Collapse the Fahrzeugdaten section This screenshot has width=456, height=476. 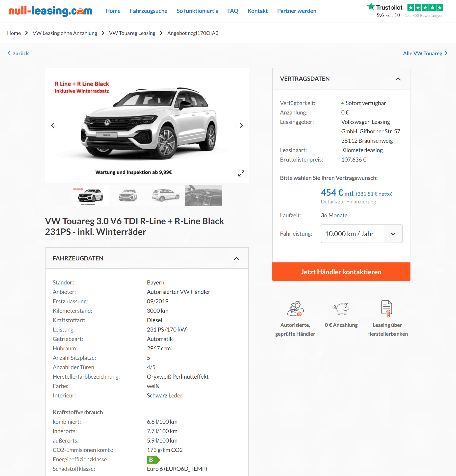coord(236,258)
